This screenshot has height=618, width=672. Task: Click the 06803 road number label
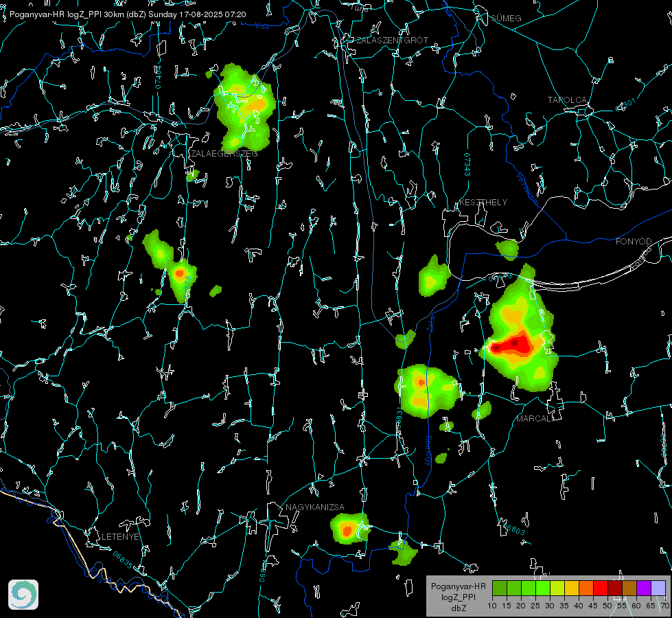pyautogui.click(x=514, y=528)
